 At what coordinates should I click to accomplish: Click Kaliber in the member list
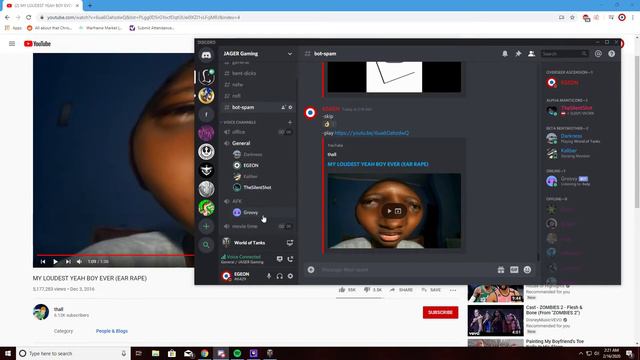point(568,151)
